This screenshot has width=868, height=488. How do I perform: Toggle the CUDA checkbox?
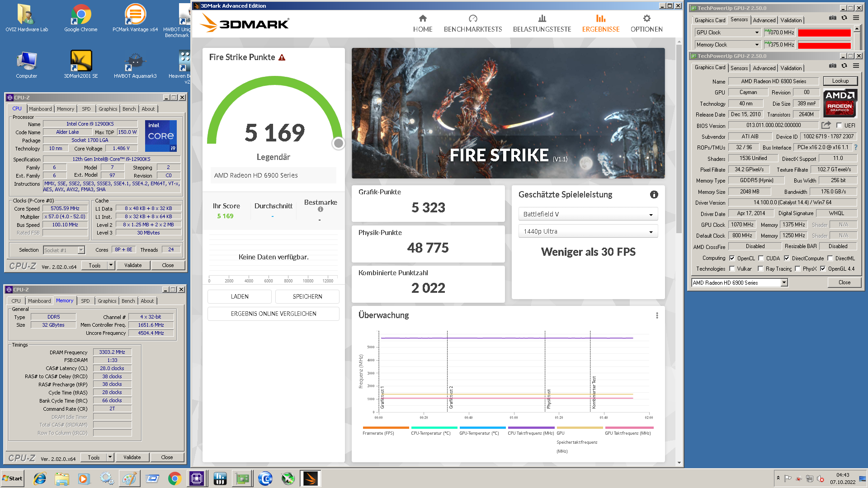761,258
